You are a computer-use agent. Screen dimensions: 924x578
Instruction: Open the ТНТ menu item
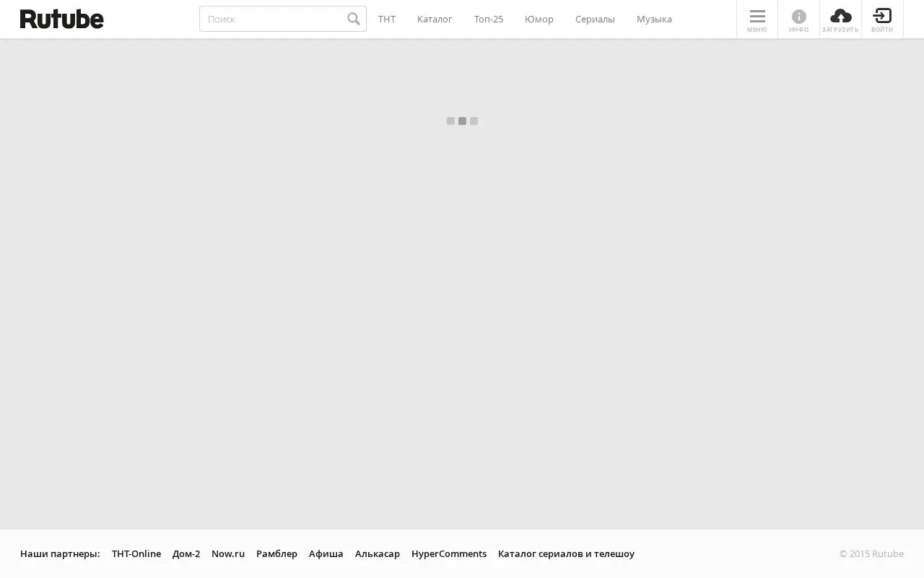coord(387,19)
